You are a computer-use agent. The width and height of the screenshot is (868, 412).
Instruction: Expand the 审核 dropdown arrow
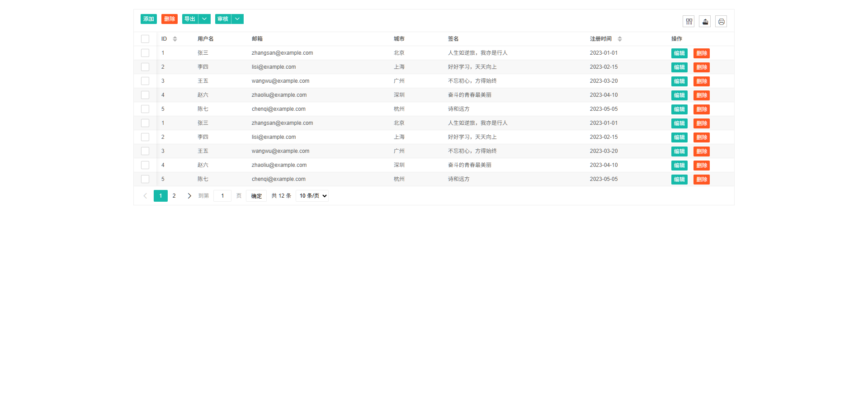point(237,19)
